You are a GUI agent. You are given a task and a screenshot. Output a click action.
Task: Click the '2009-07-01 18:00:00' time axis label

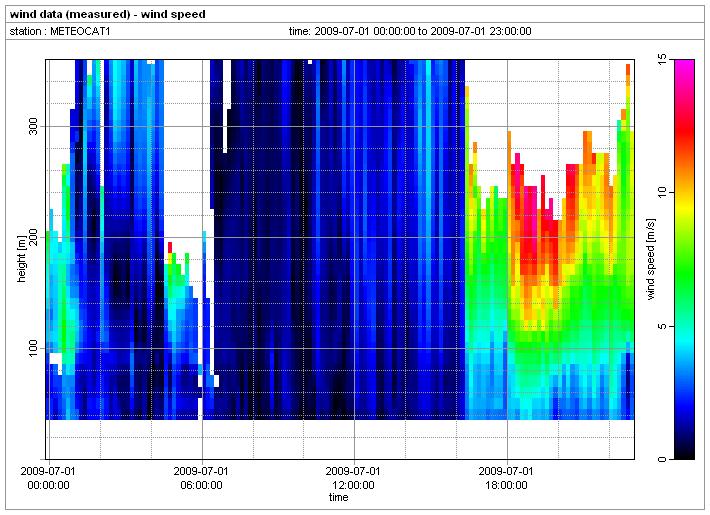click(506, 478)
